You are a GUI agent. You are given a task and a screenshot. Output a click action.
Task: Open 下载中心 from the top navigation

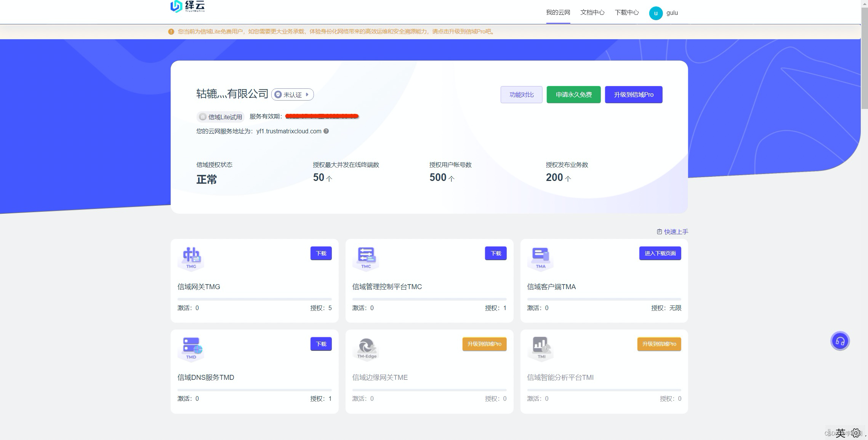click(x=626, y=13)
